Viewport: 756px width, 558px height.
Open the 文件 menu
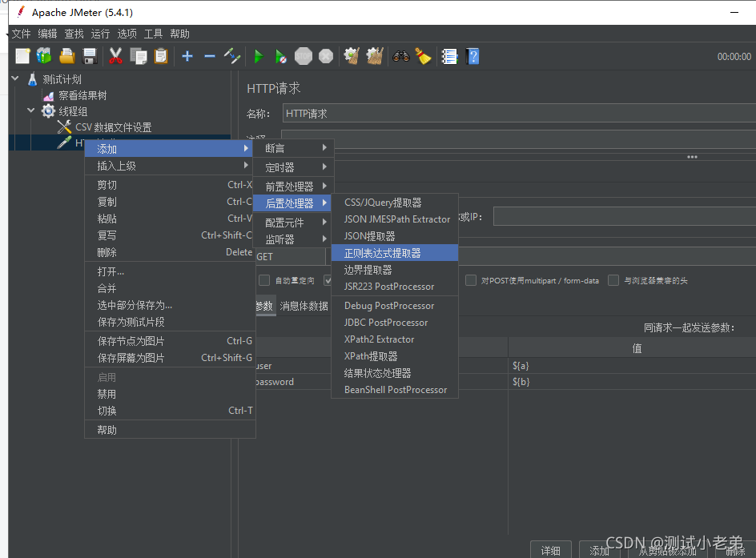point(21,34)
